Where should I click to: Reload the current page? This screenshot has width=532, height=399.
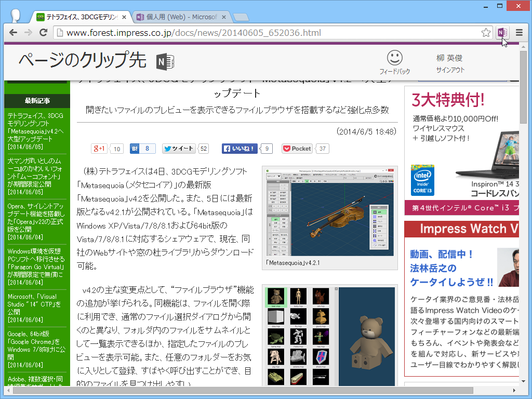[x=43, y=32]
